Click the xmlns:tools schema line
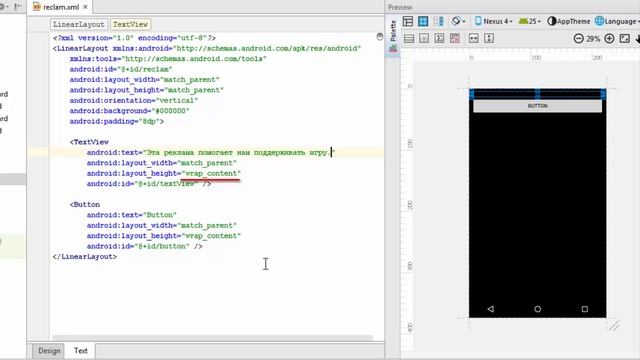 168,59
